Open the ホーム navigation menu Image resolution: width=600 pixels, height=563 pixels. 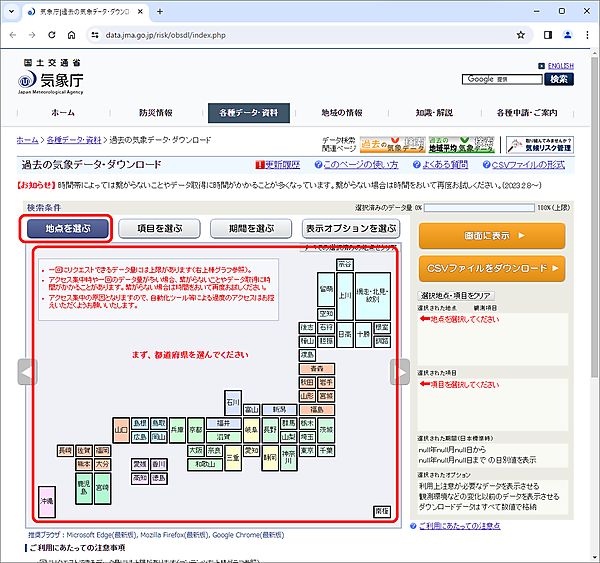(63, 113)
